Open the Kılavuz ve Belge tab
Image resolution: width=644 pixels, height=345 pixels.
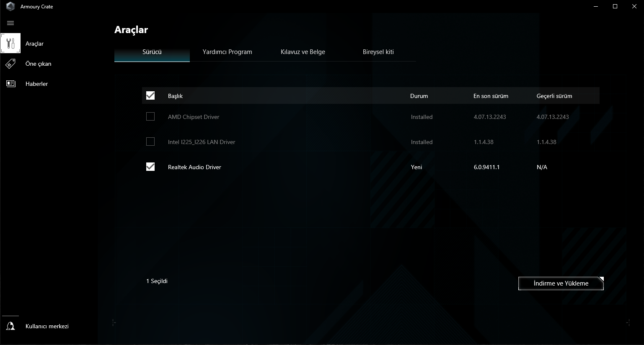pyautogui.click(x=303, y=52)
